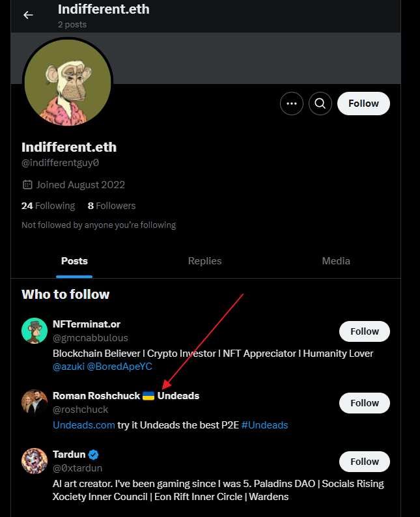The image size is (420, 517).
Task: Open the three-dots more options menu
Action: click(x=291, y=103)
